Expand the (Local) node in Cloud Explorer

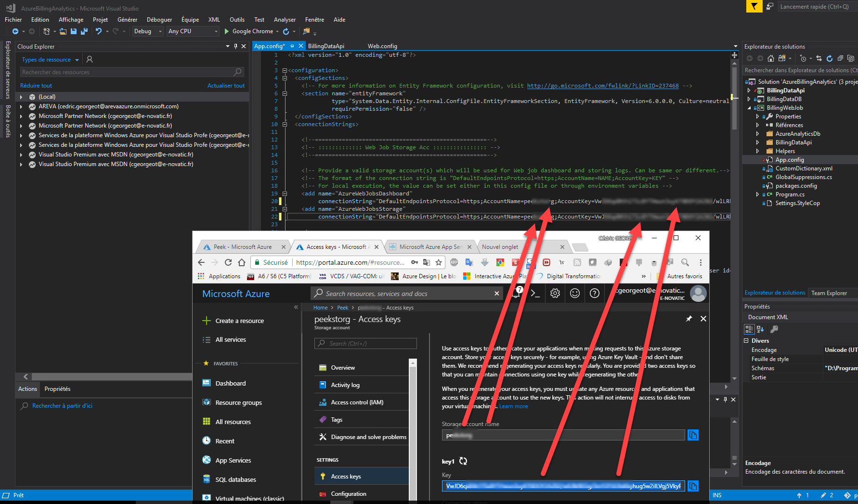[21, 97]
